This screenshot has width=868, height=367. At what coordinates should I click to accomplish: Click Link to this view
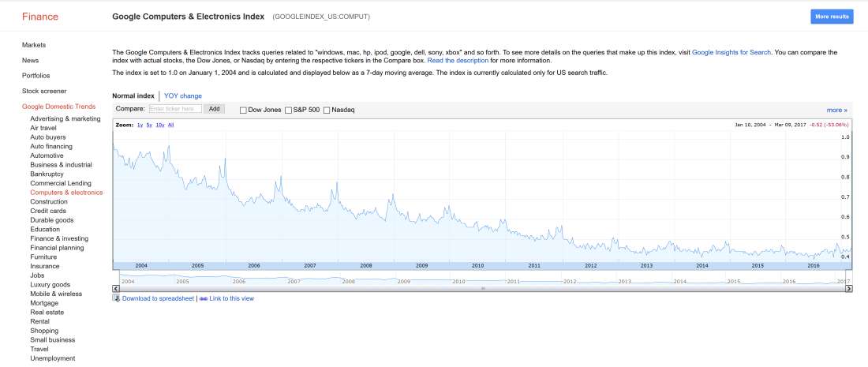tap(231, 298)
